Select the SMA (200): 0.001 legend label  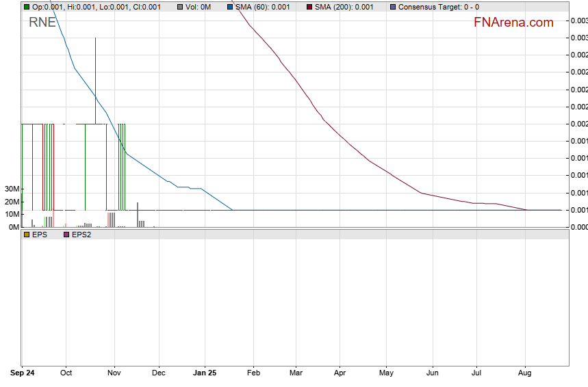pyautogui.click(x=344, y=7)
